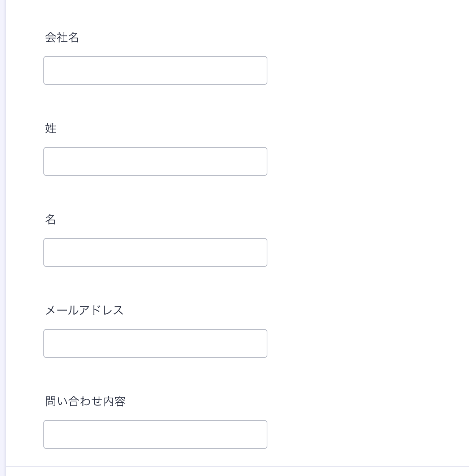The image size is (469, 476).
Task: Click the field beneath メールアドレス label
Action: click(x=155, y=343)
